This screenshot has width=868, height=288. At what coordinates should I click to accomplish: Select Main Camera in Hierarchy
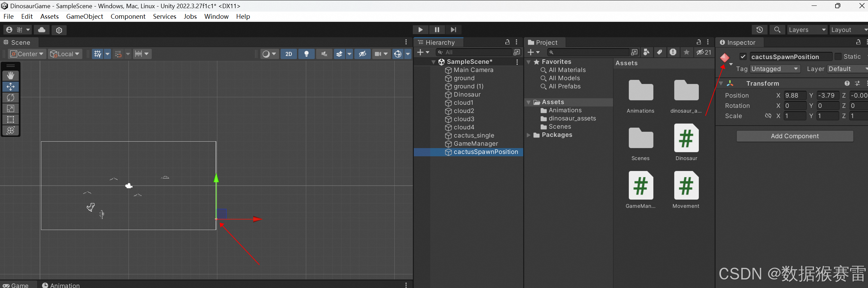pyautogui.click(x=473, y=70)
